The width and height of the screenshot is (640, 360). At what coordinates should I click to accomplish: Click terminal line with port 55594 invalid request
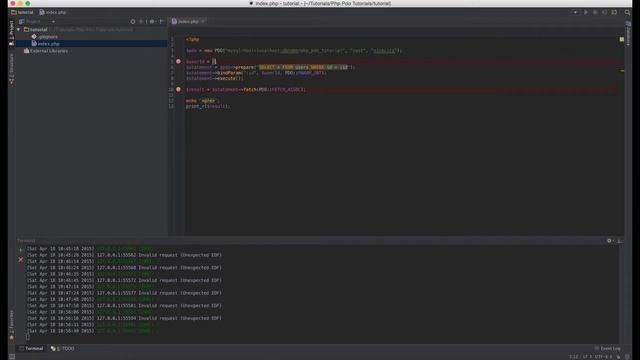point(124,318)
